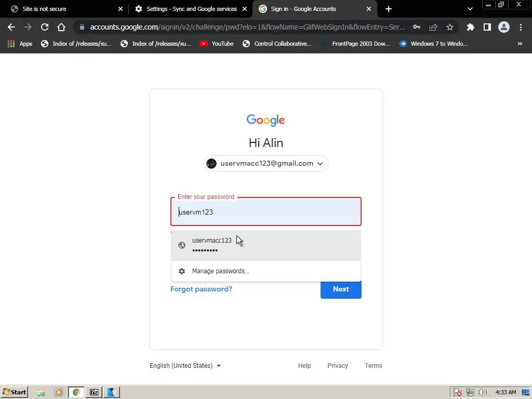
Task: Open Chrome three-dot menu
Action: tap(521, 27)
